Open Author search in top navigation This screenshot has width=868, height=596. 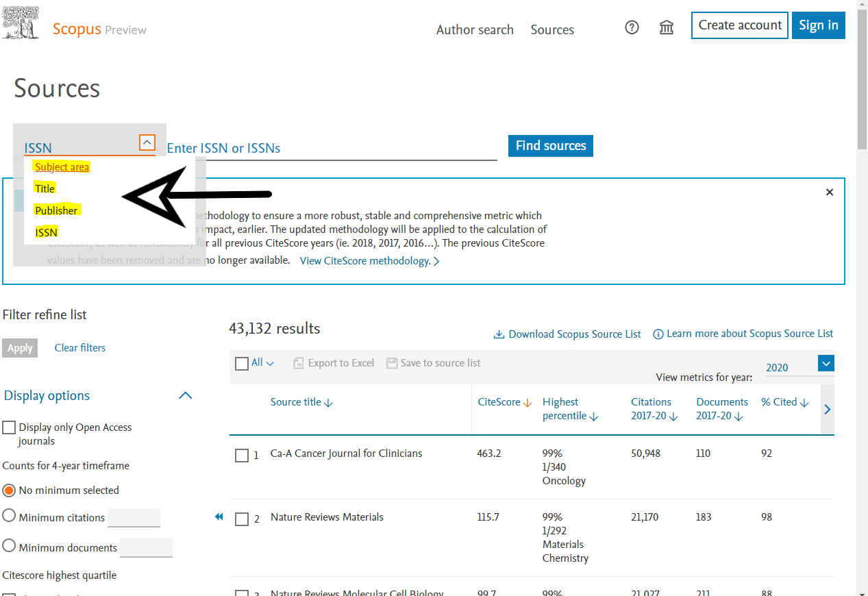click(475, 29)
